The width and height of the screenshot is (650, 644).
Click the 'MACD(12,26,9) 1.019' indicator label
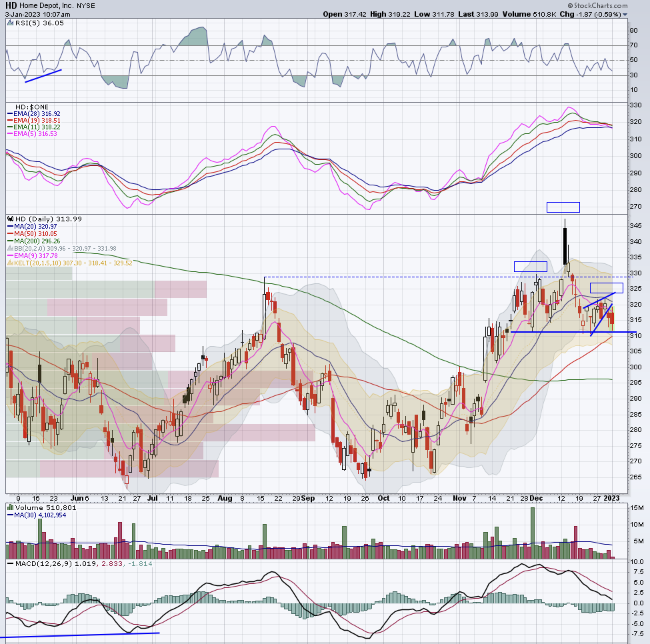pos(56,564)
